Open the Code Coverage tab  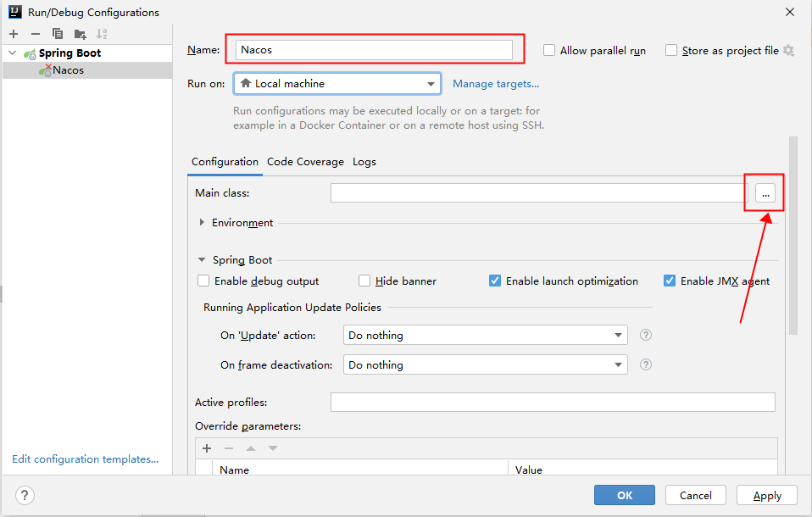[305, 162]
